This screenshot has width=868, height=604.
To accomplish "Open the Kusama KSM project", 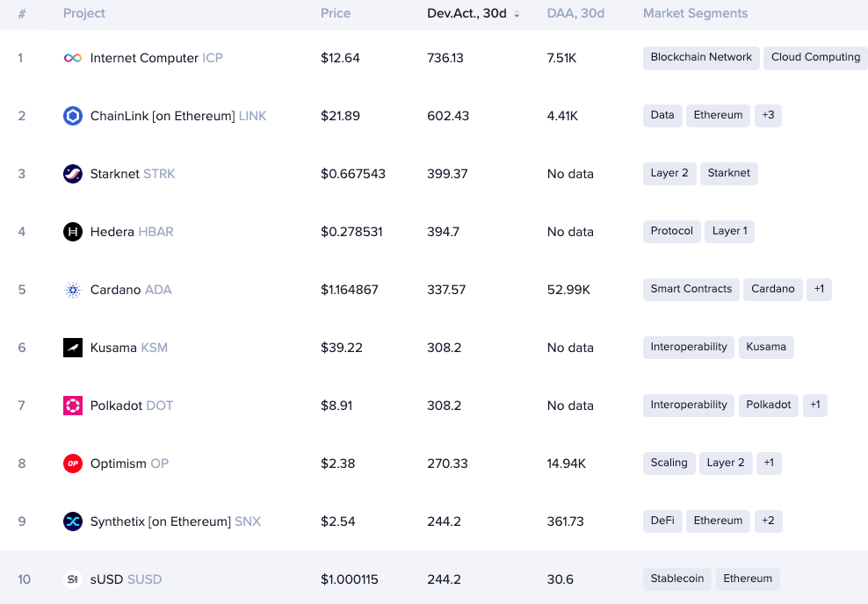I will tap(128, 348).
